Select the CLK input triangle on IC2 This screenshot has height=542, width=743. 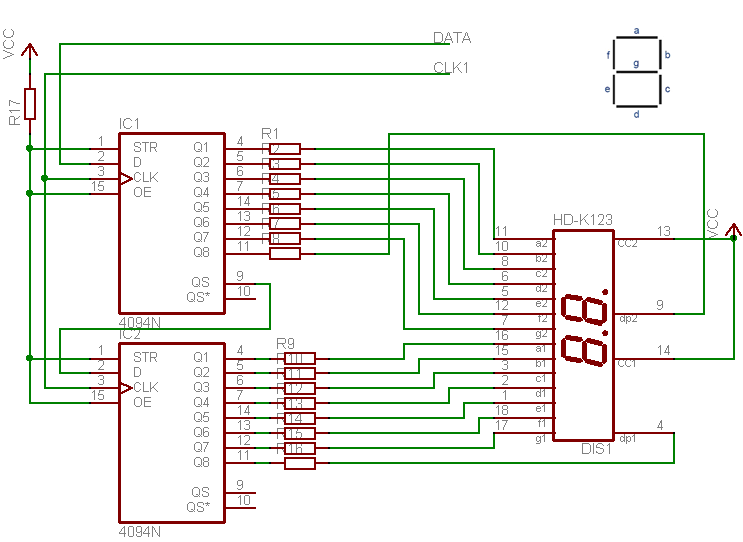125,388
